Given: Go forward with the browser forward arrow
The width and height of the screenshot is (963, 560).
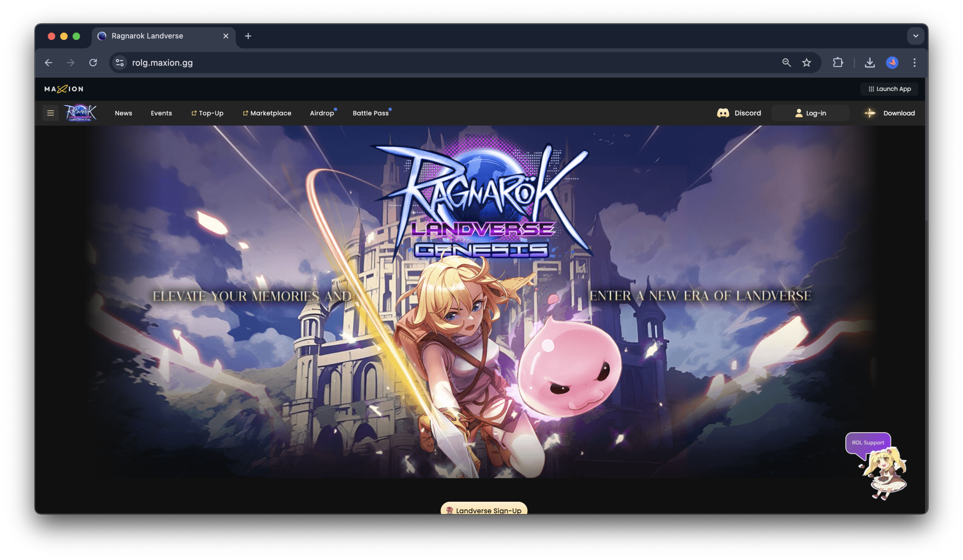Looking at the screenshot, I should click(x=70, y=63).
